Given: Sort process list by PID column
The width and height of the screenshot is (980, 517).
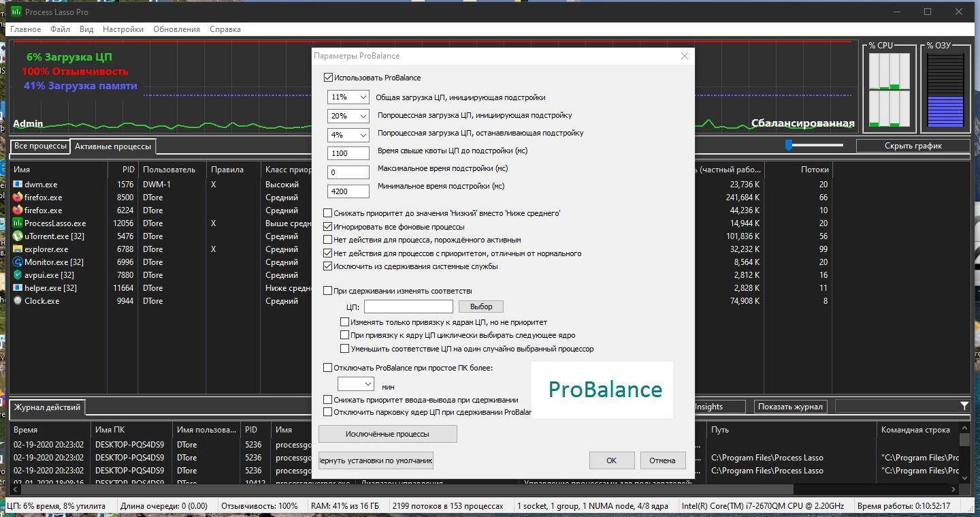Looking at the screenshot, I should pyautogui.click(x=123, y=170).
